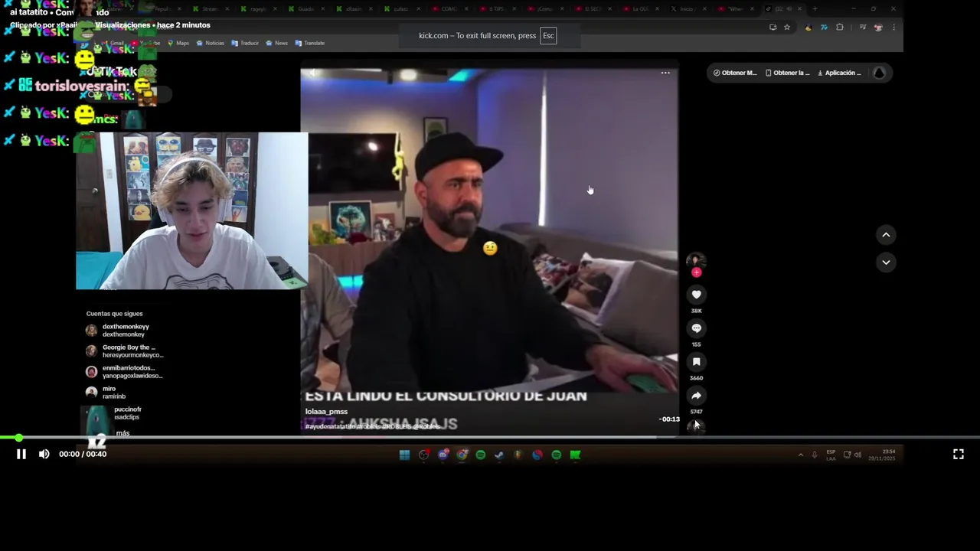Click the streamer webcam overlay

click(192, 210)
